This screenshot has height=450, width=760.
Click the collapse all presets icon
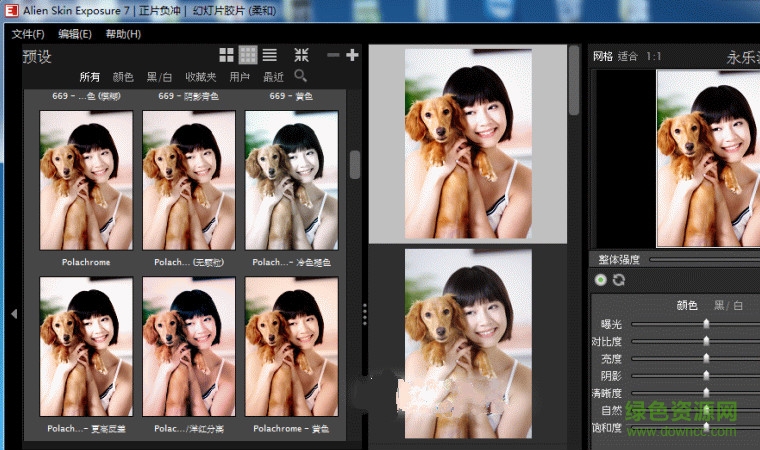(302, 55)
